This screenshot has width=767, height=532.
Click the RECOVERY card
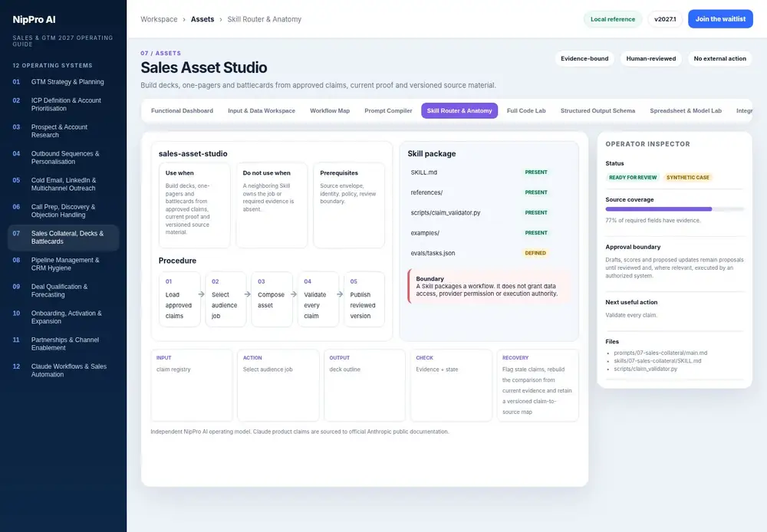538,386
